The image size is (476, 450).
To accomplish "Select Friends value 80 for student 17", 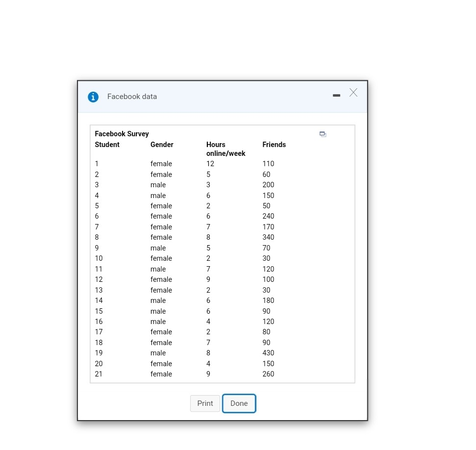I will 266,332.
